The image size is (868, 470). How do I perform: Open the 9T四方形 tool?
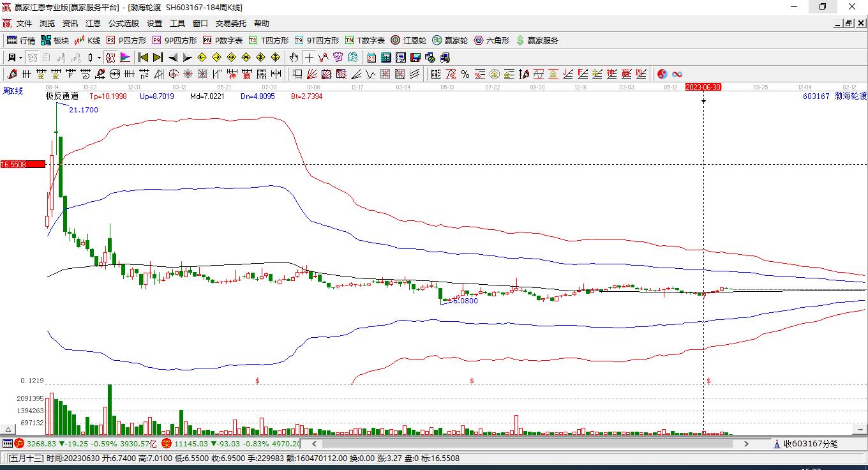point(317,40)
